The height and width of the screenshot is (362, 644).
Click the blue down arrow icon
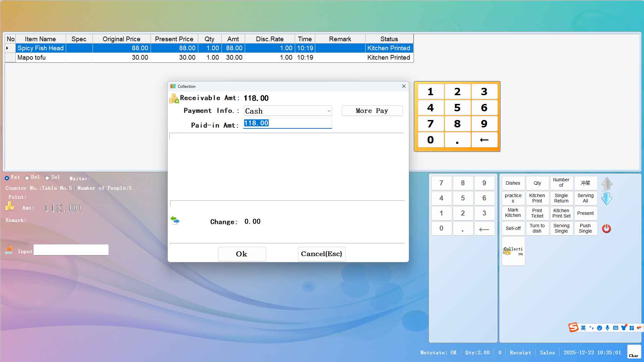[x=607, y=199]
